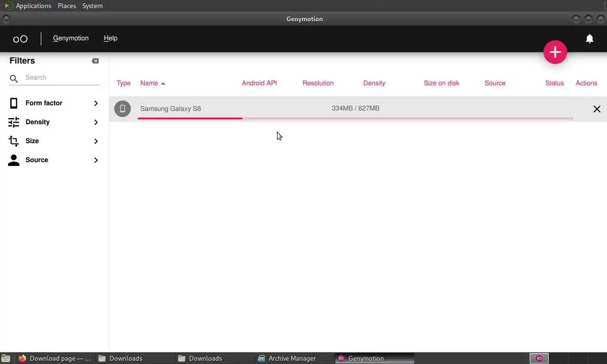Open the notifications bell

[x=589, y=39]
